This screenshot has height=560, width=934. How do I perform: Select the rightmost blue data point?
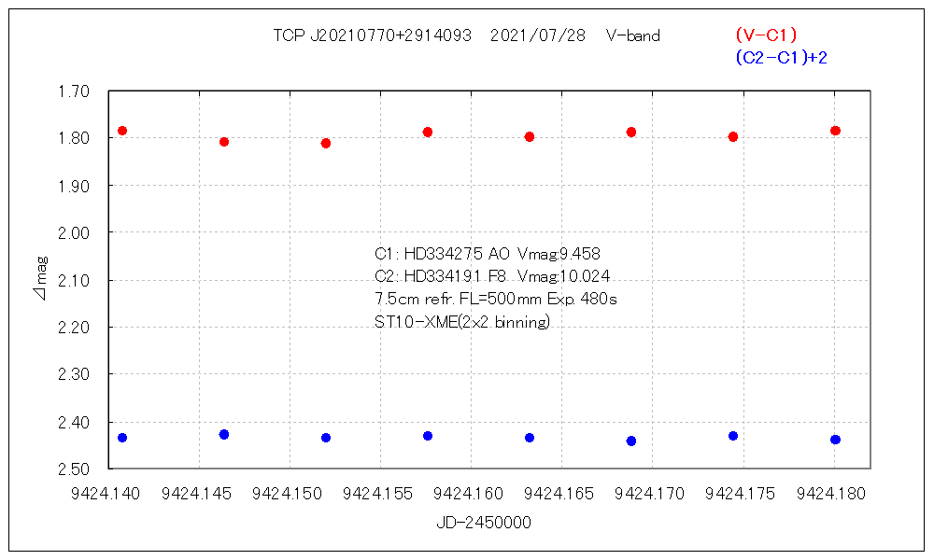pyautogui.click(x=835, y=440)
